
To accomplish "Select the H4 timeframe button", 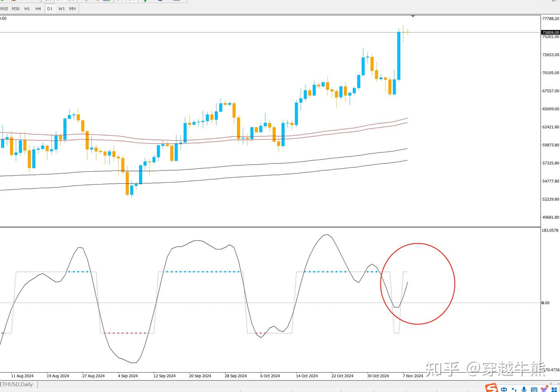I will pos(38,9).
